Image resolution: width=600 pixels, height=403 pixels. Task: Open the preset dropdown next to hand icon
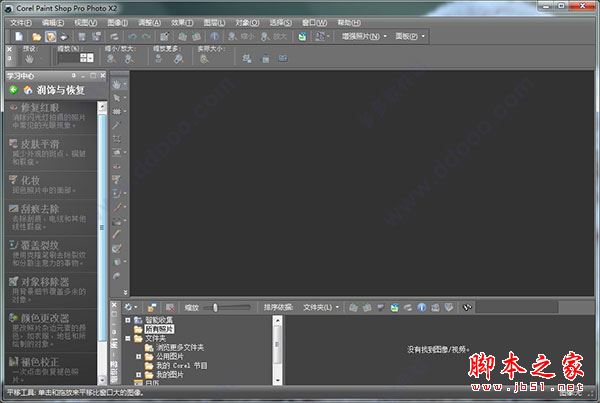(42, 59)
